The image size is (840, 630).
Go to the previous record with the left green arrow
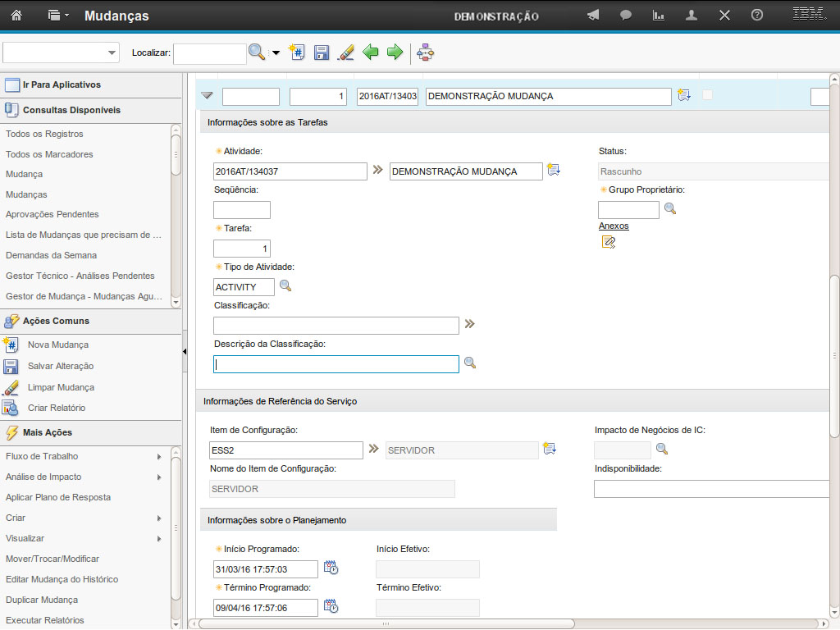pos(371,52)
